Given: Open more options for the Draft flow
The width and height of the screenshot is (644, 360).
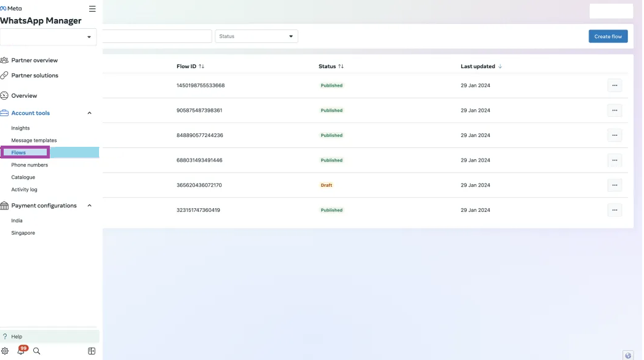Looking at the screenshot, I should (x=614, y=185).
